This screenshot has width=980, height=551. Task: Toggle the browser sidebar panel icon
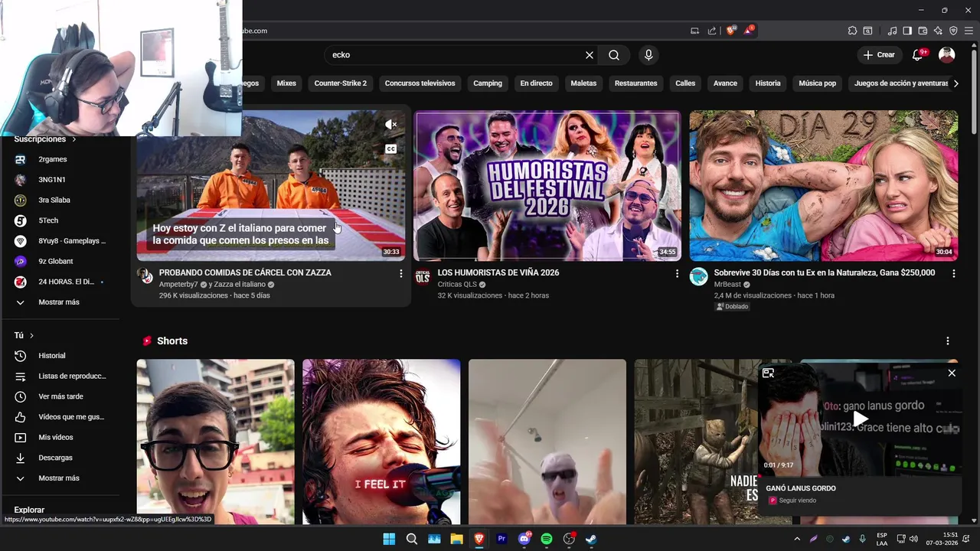[907, 31]
